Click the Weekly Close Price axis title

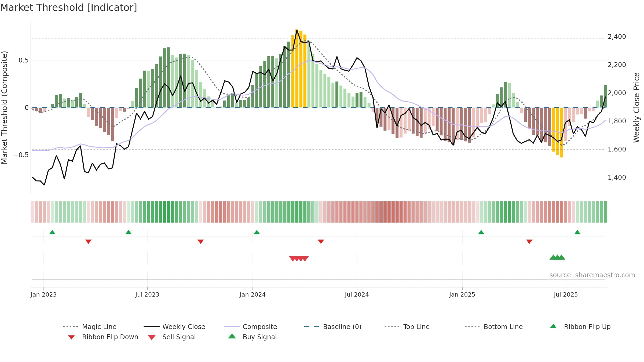pyautogui.click(x=637, y=108)
